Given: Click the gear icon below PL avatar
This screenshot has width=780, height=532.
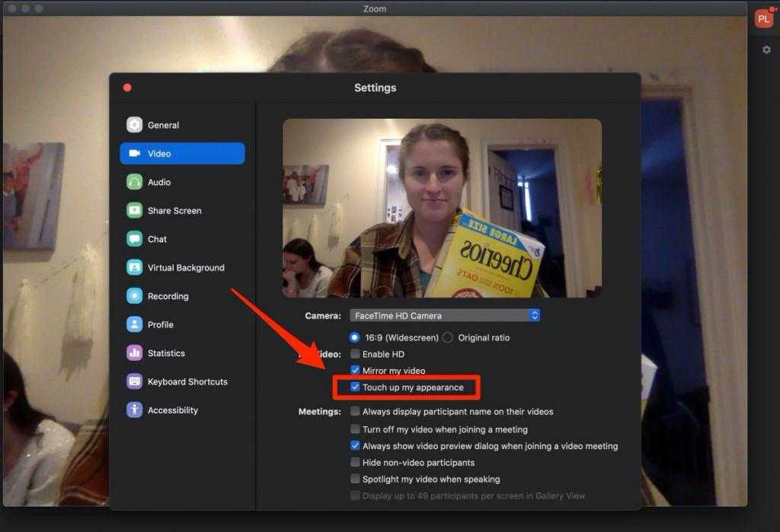Looking at the screenshot, I should 766,50.
